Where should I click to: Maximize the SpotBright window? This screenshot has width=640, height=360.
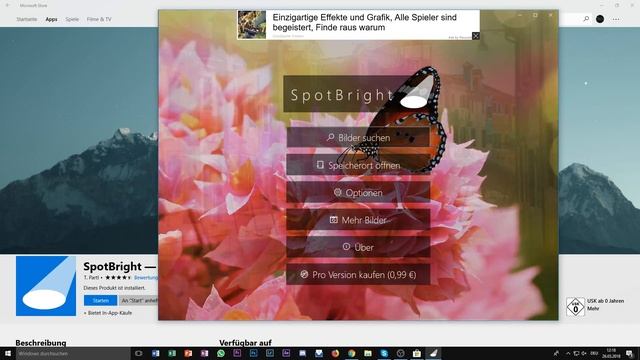click(535, 15)
